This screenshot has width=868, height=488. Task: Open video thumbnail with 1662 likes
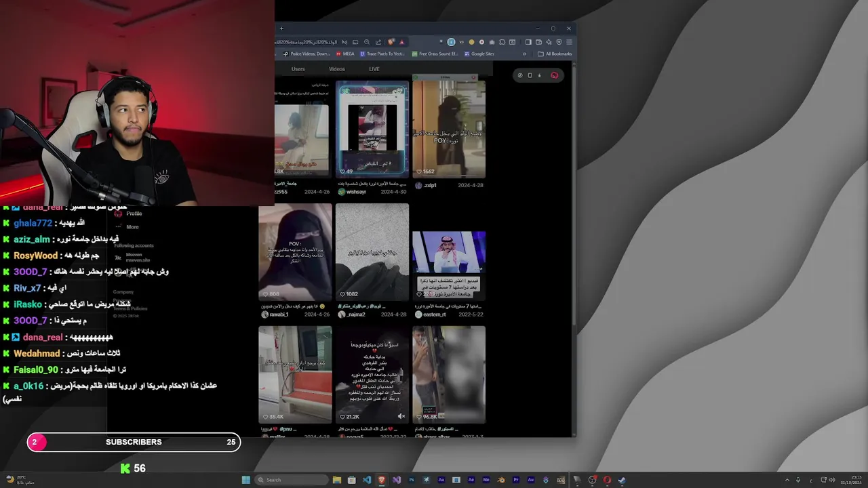point(449,129)
